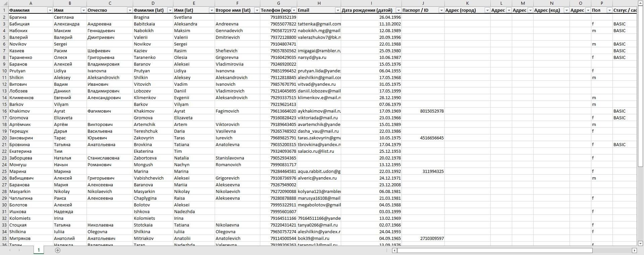Select the vitvad@yandex.ru email cell
The width and height of the screenshot is (644, 255).
[319, 84]
